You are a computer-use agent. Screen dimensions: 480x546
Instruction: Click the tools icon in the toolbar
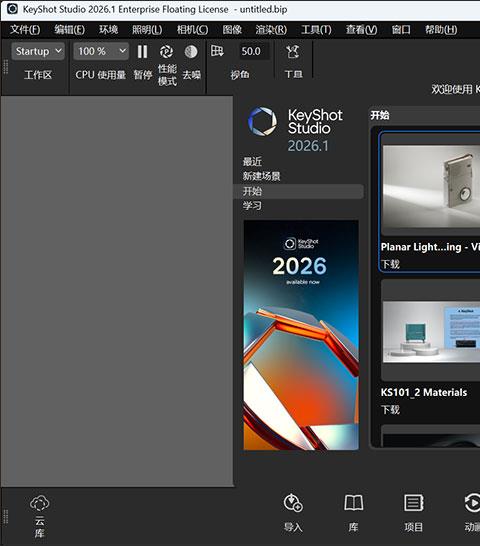point(292,52)
